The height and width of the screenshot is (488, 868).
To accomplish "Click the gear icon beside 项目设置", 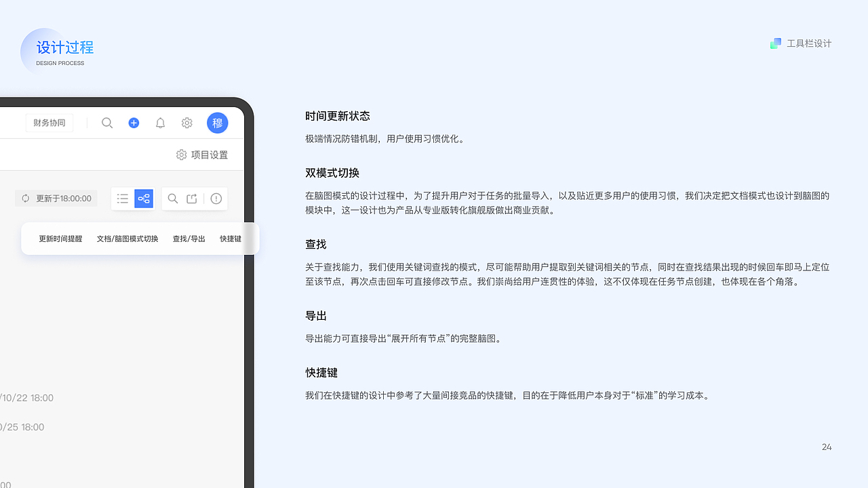I will 181,155.
